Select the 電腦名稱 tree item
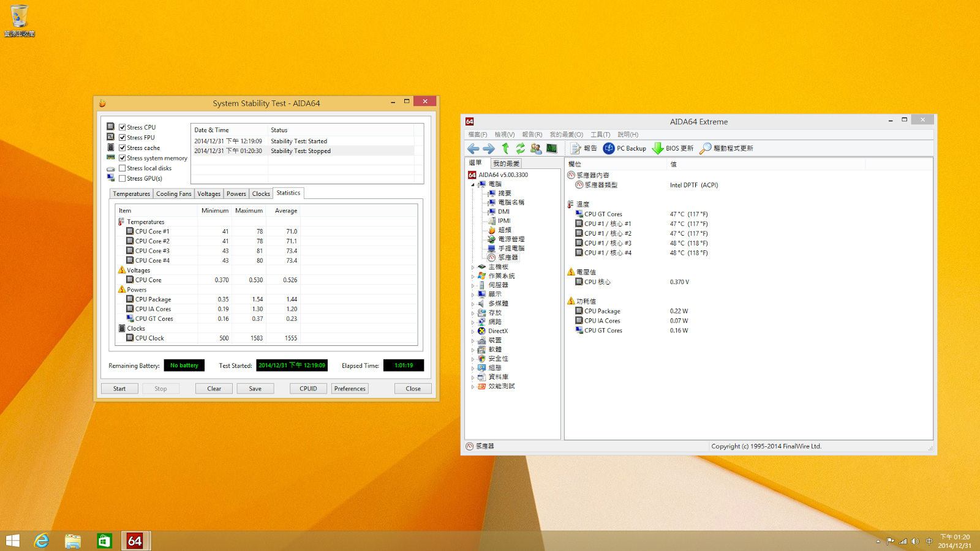This screenshot has width=980, height=551. coord(511,203)
